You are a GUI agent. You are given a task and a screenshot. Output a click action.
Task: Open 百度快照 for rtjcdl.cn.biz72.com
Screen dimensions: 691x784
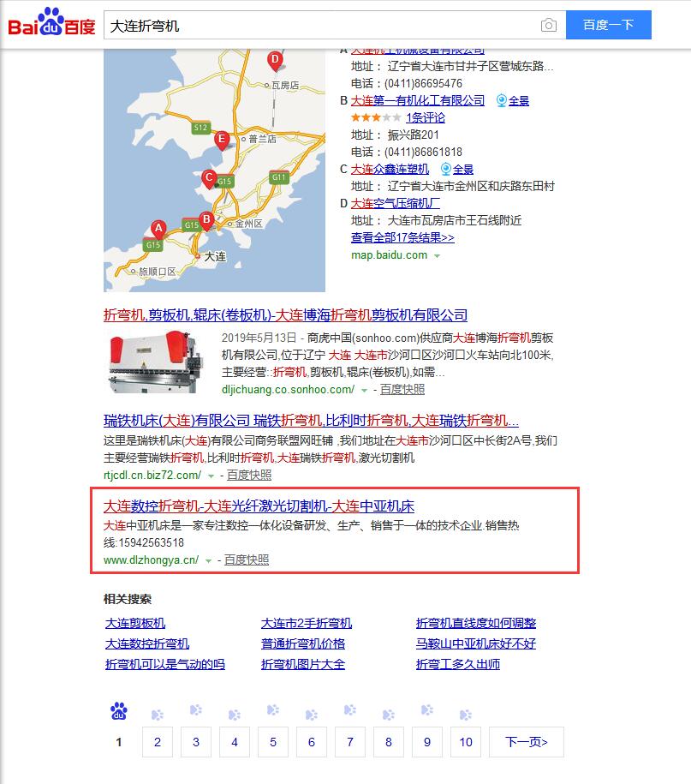pos(249,475)
